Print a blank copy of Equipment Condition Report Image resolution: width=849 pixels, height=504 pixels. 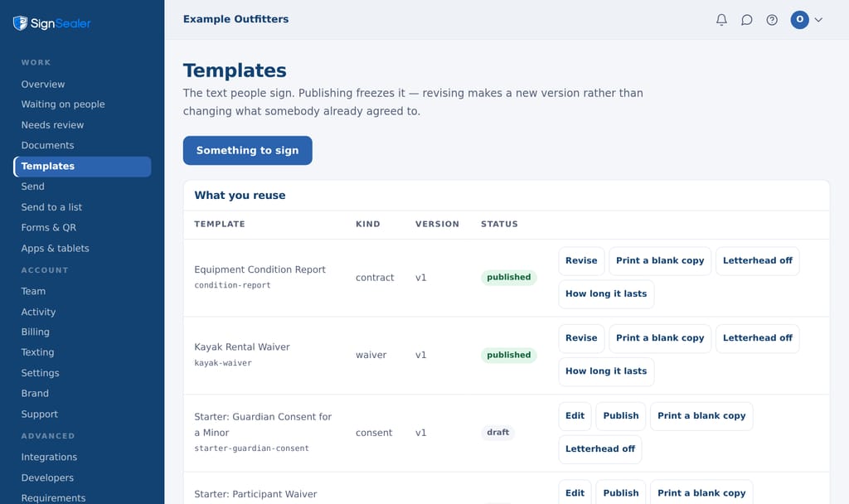click(x=660, y=260)
